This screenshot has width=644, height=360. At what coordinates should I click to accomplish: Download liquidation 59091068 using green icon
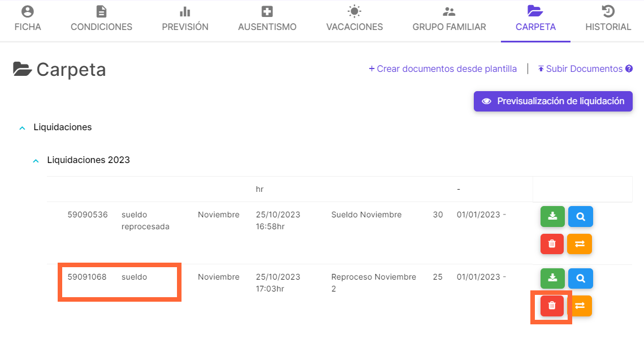pyautogui.click(x=552, y=278)
